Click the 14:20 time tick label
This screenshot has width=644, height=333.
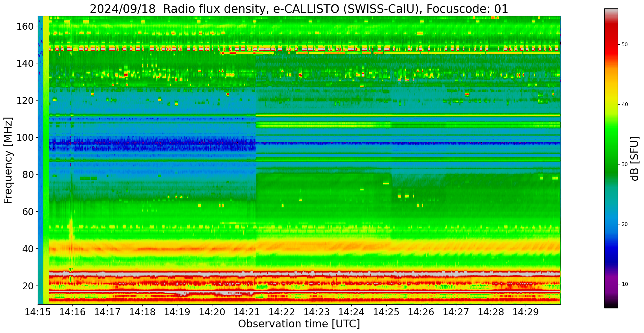click(212, 312)
